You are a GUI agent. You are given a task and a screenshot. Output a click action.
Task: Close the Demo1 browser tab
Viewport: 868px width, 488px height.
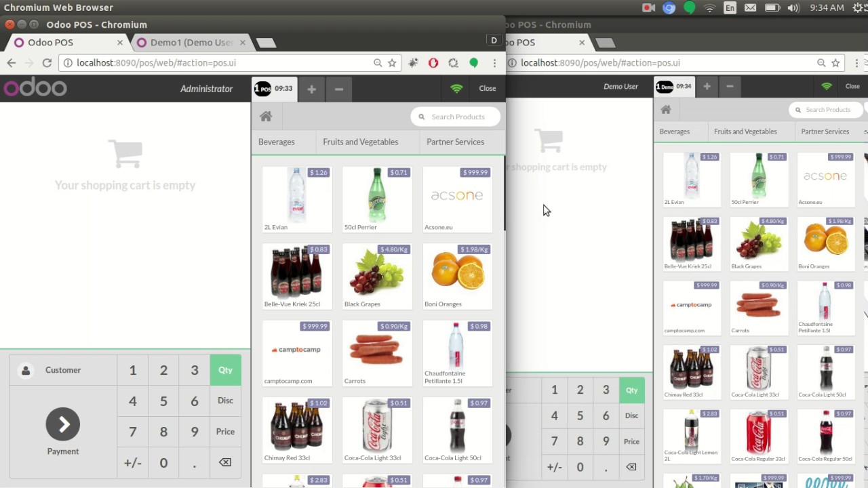[243, 42]
